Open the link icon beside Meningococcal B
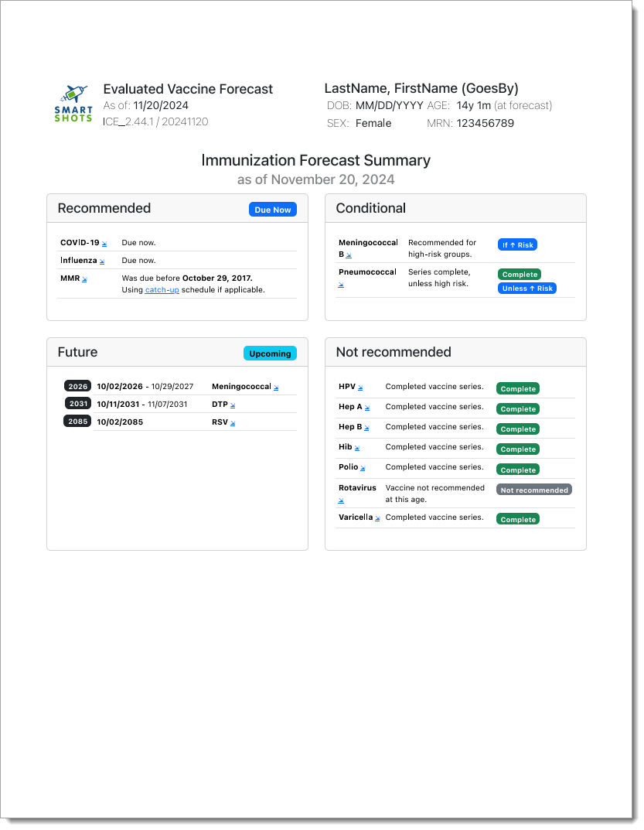Screen dimensions: 644x830 click(x=349, y=255)
